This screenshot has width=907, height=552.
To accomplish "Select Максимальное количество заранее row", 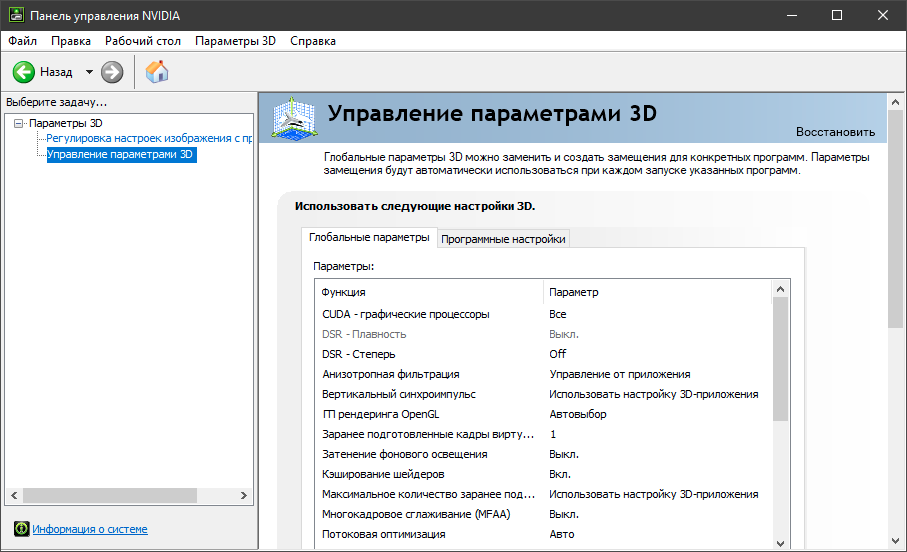I will pos(543,494).
